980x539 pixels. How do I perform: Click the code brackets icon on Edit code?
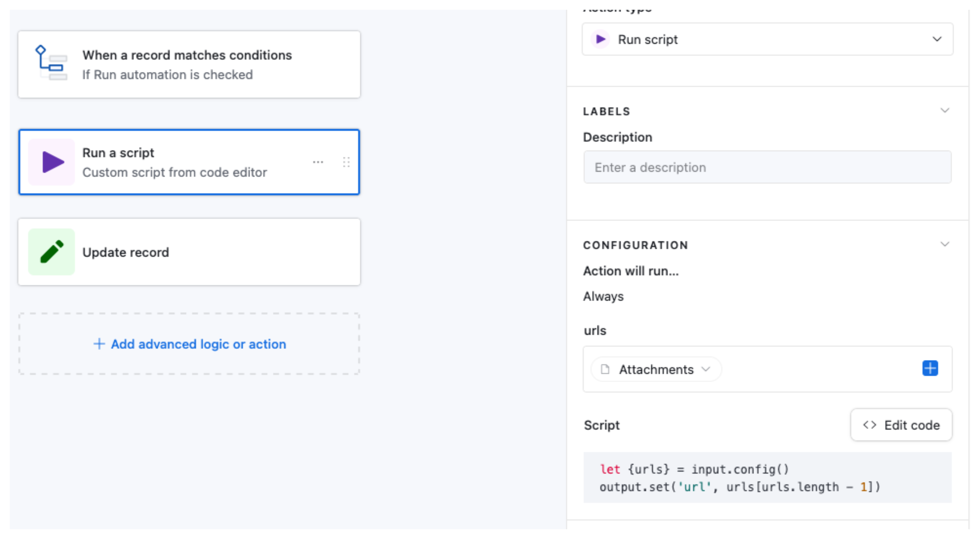tap(870, 425)
